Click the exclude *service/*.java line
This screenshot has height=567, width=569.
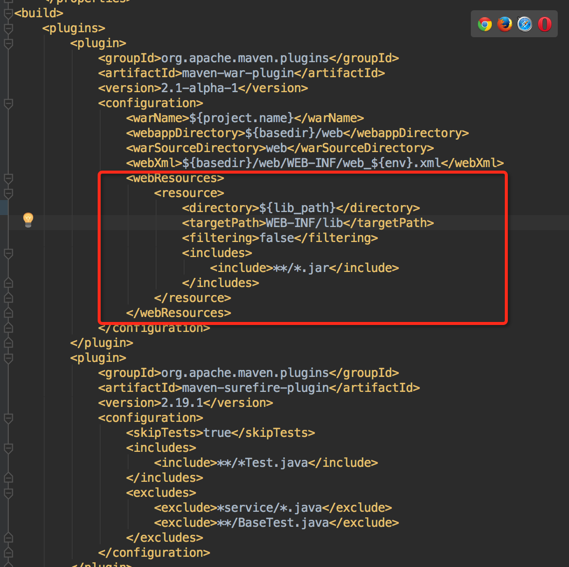273,508
